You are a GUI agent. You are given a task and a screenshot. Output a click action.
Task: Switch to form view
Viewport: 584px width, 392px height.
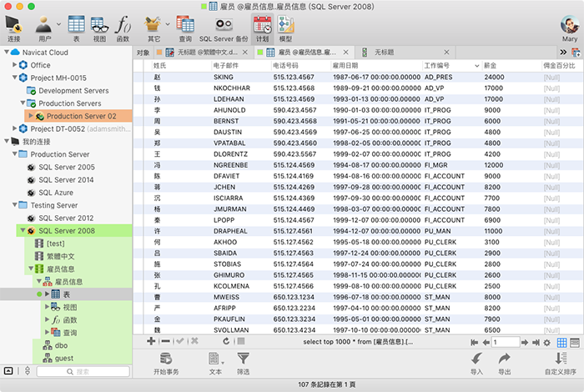[575, 343]
